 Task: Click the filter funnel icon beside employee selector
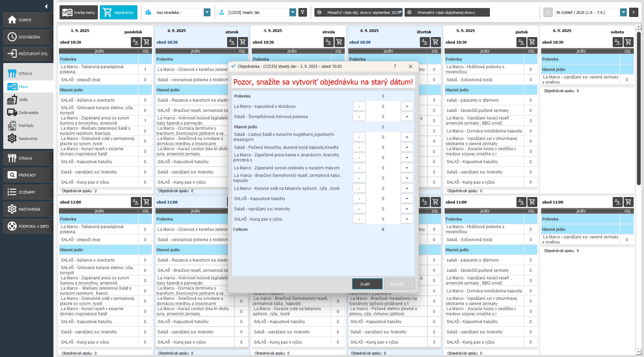click(x=302, y=12)
